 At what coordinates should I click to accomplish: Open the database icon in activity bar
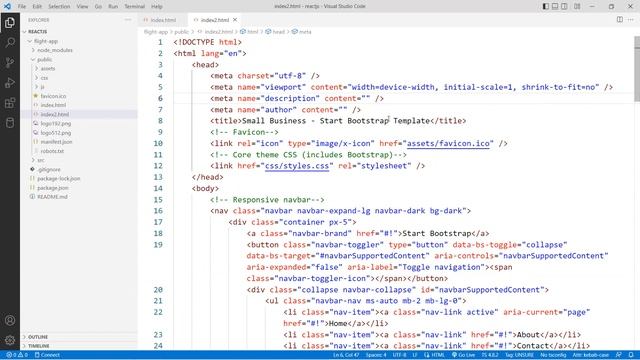coord(10,122)
